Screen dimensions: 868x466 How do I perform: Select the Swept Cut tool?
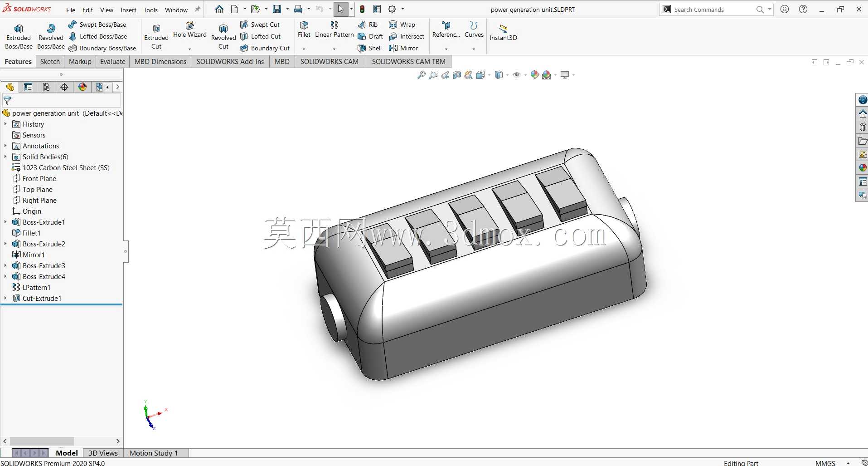(x=260, y=25)
